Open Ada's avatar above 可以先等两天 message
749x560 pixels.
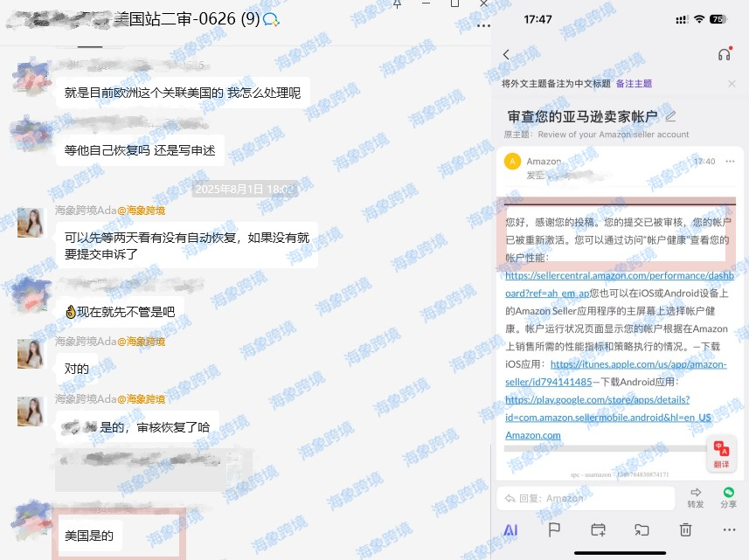(x=31, y=223)
